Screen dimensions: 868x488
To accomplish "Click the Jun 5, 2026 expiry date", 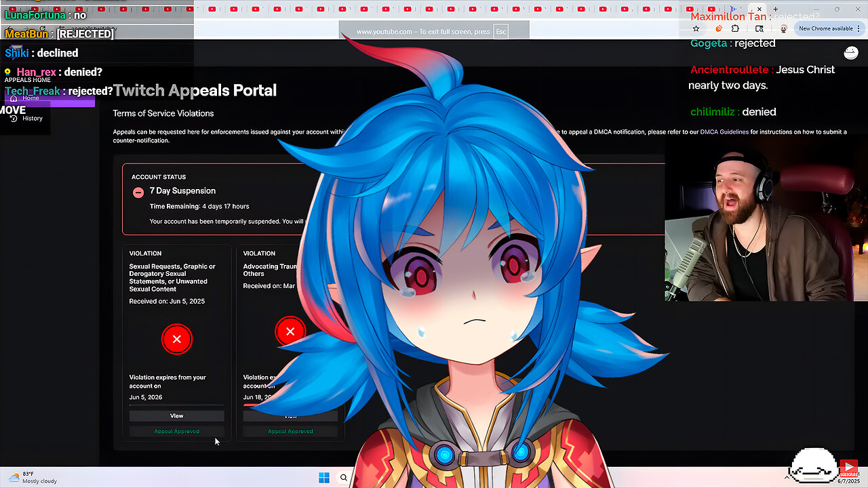I will [146, 397].
